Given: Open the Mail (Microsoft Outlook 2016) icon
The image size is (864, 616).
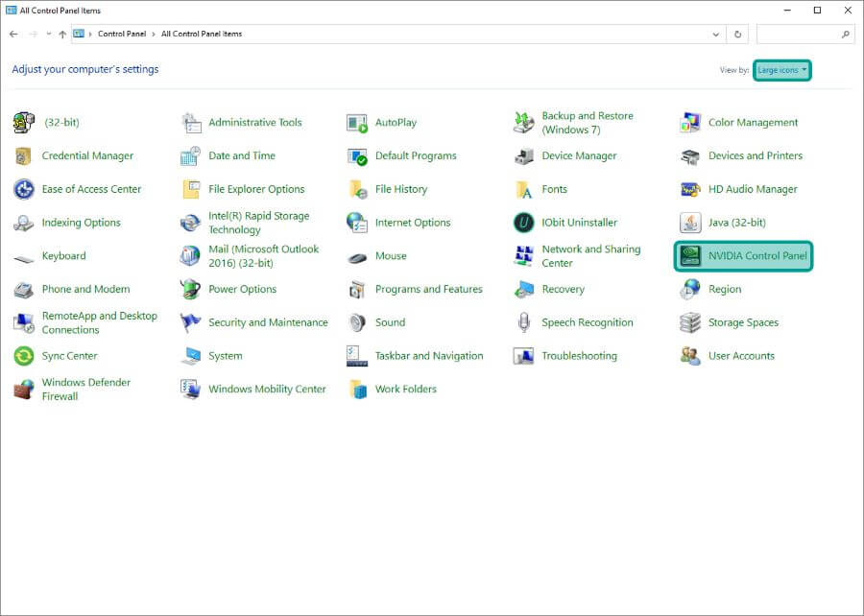Looking at the screenshot, I should point(191,256).
